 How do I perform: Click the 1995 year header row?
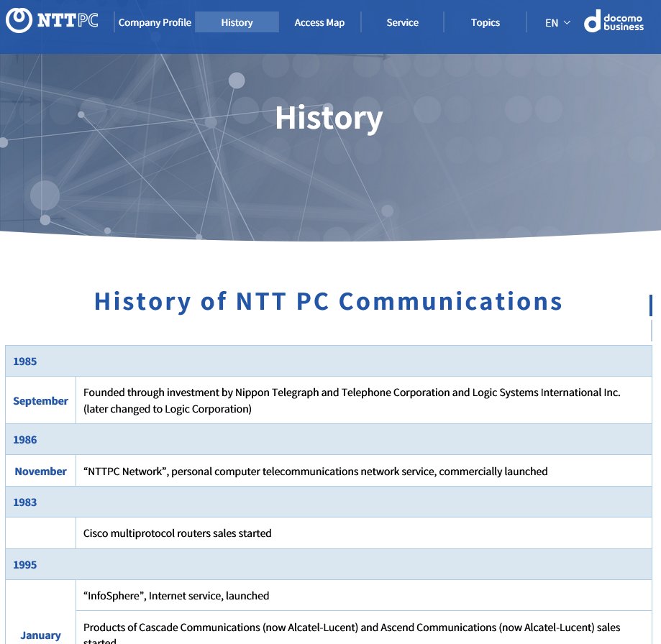click(329, 564)
